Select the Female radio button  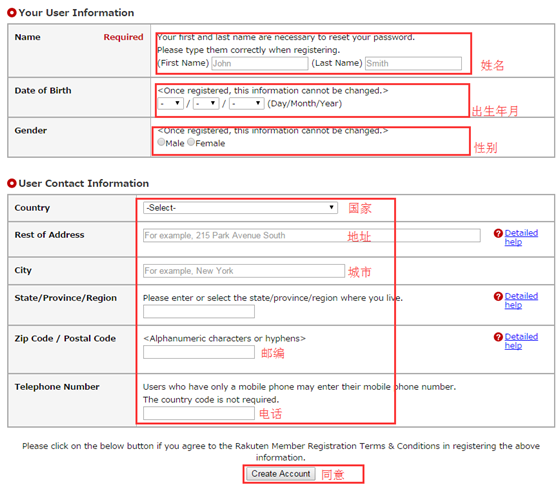(191, 142)
